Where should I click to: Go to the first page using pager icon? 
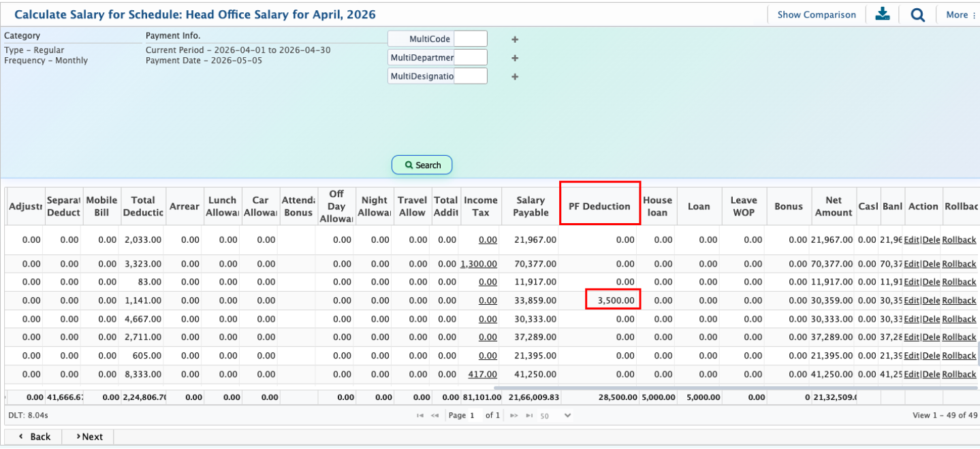point(420,415)
